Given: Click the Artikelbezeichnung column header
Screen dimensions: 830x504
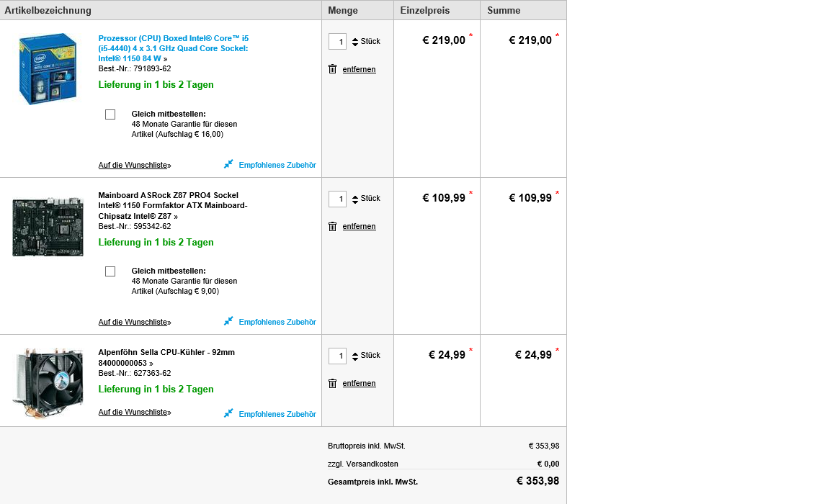Looking at the screenshot, I should [x=48, y=11].
